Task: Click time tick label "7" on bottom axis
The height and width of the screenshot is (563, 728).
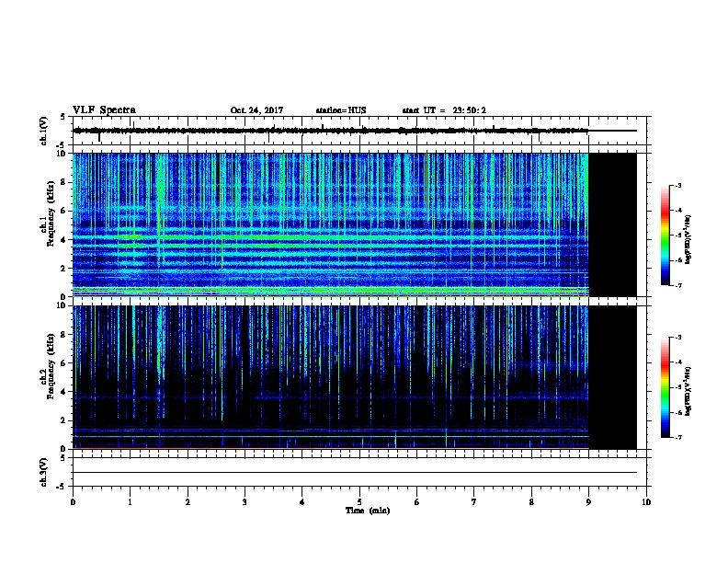Action: click(474, 502)
